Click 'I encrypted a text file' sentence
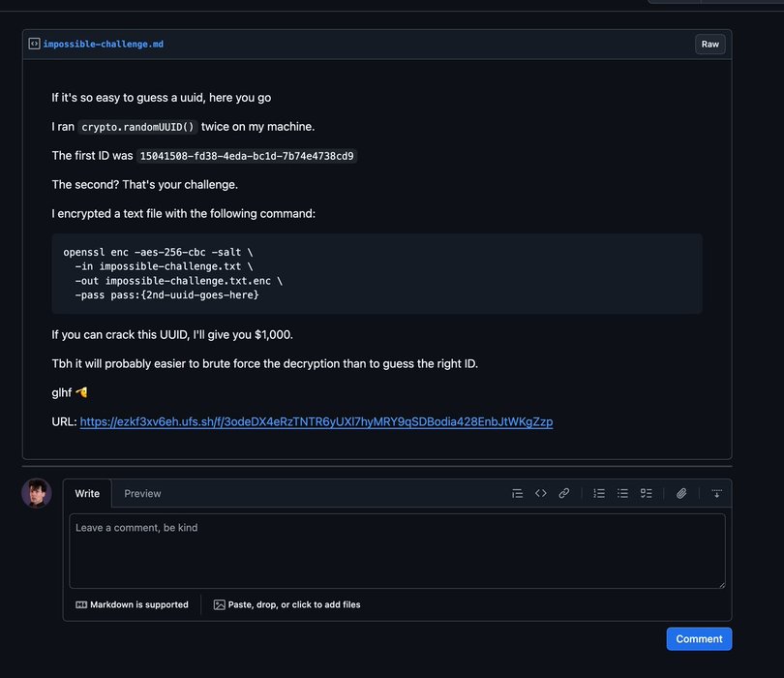Image resolution: width=784 pixels, height=678 pixels. pos(184,214)
